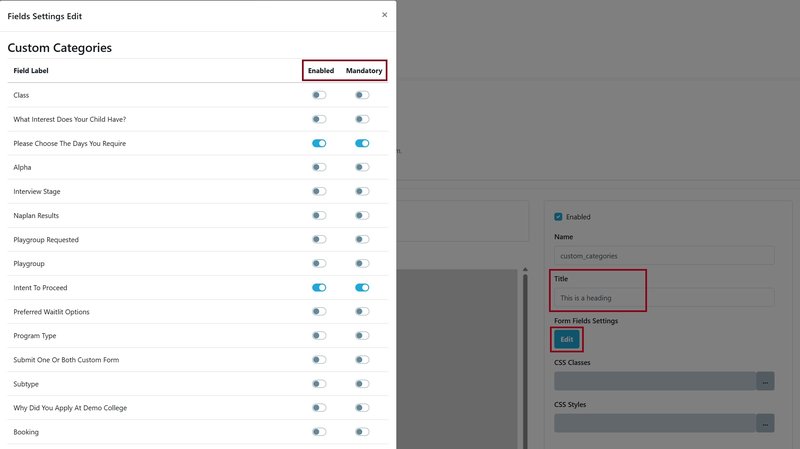
Task: Turn off Mandatory for Intent To Proceed
Action: (x=362, y=288)
